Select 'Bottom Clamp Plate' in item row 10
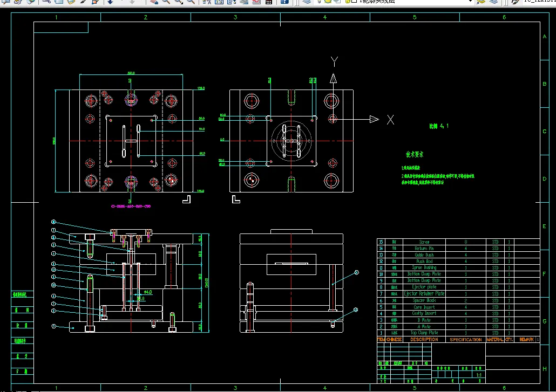The height and width of the screenshot is (392, 556). coord(424,274)
